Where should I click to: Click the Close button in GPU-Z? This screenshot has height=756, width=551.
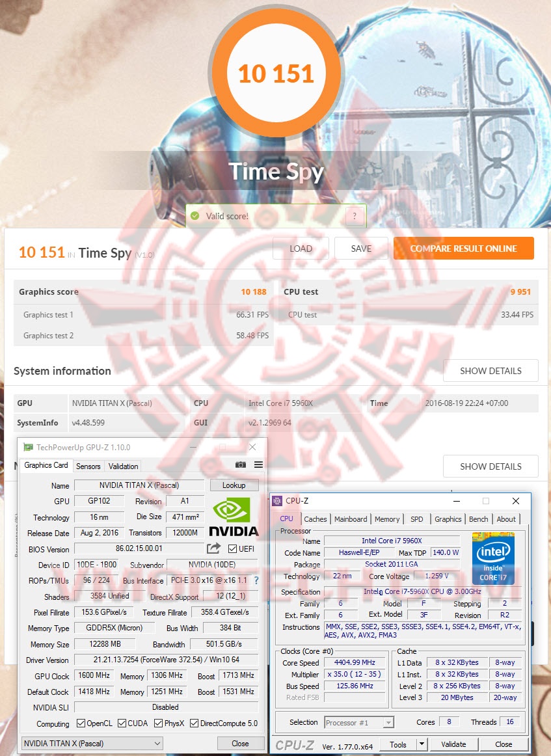(240, 744)
